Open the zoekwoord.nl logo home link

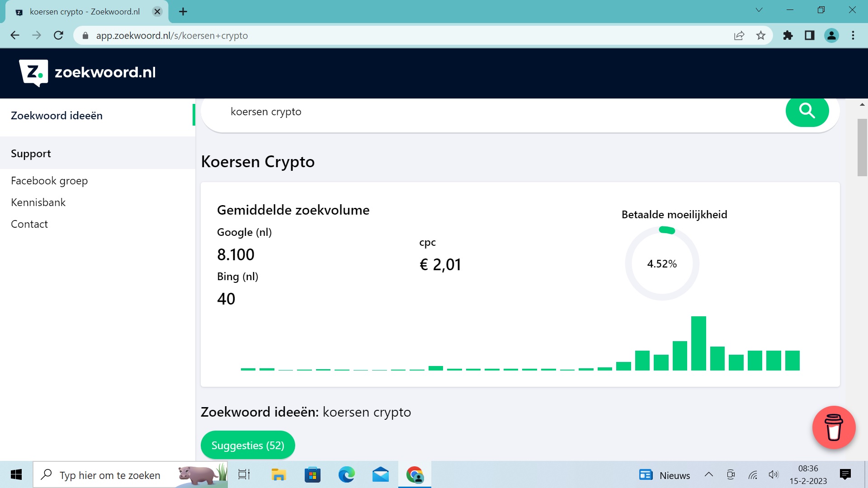(87, 73)
